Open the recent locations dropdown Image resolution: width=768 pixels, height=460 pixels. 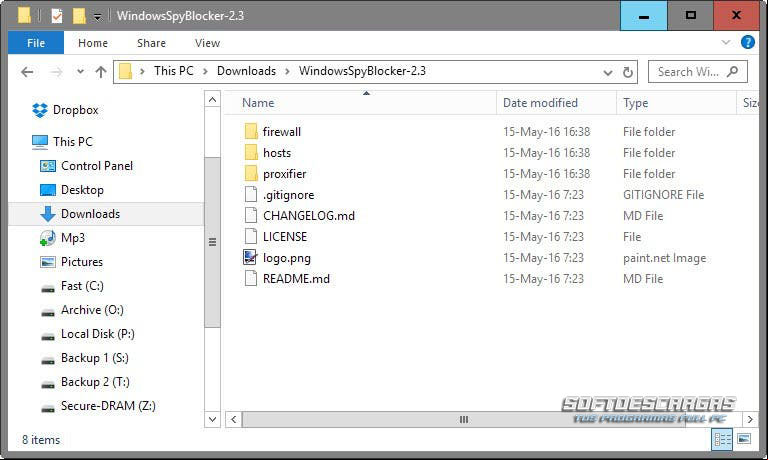[x=80, y=72]
